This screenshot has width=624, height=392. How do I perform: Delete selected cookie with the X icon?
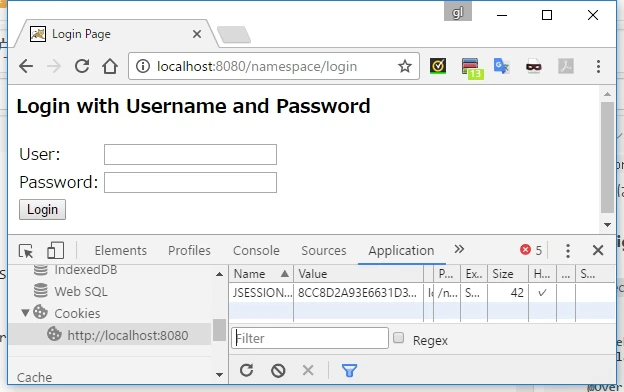(x=308, y=371)
